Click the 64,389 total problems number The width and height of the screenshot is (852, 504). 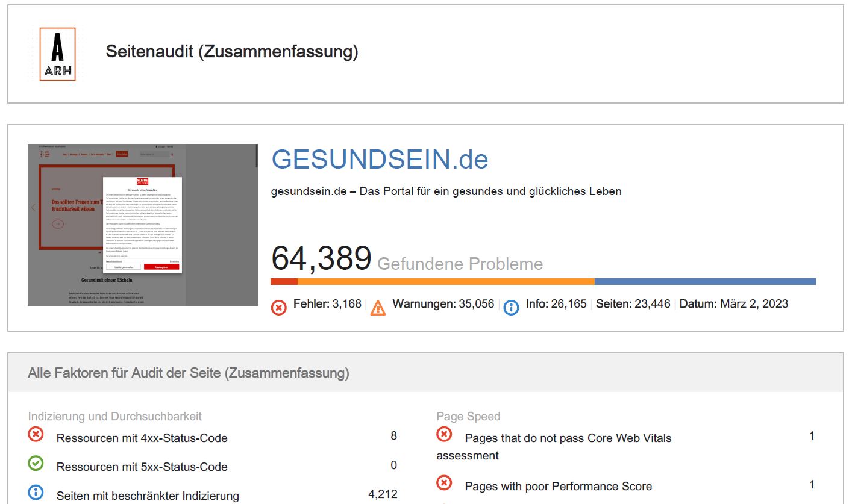[321, 258]
